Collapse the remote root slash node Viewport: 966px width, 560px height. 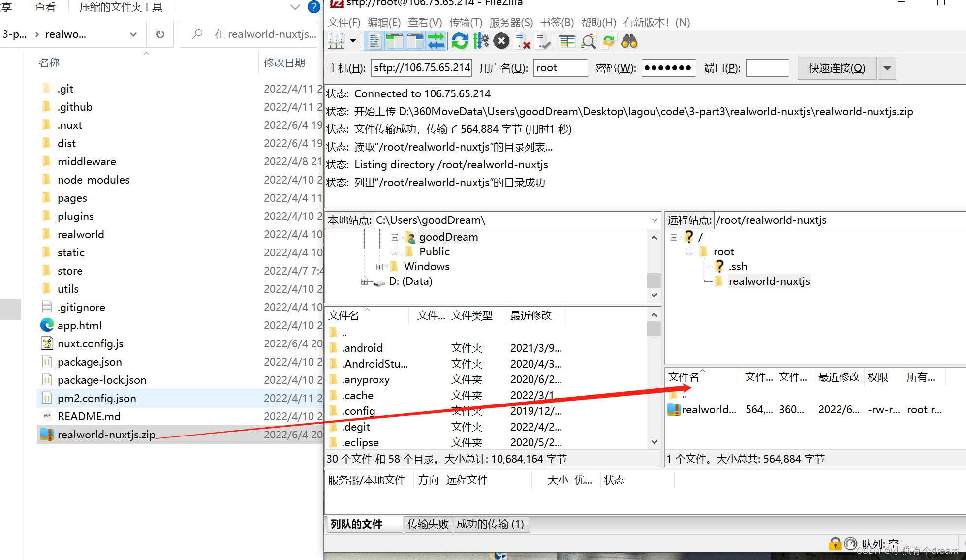pyautogui.click(x=674, y=237)
